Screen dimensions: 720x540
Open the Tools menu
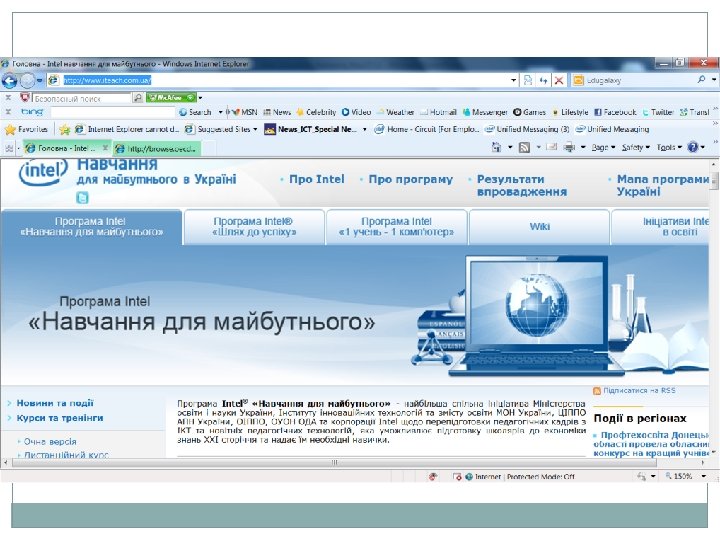coord(669,147)
